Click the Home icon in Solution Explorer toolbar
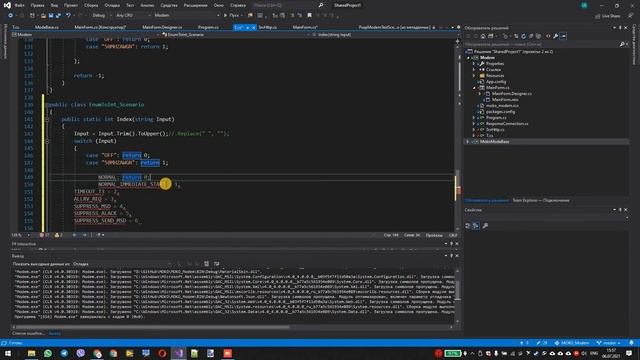The height and width of the screenshot is (360, 640). click(x=483, y=36)
